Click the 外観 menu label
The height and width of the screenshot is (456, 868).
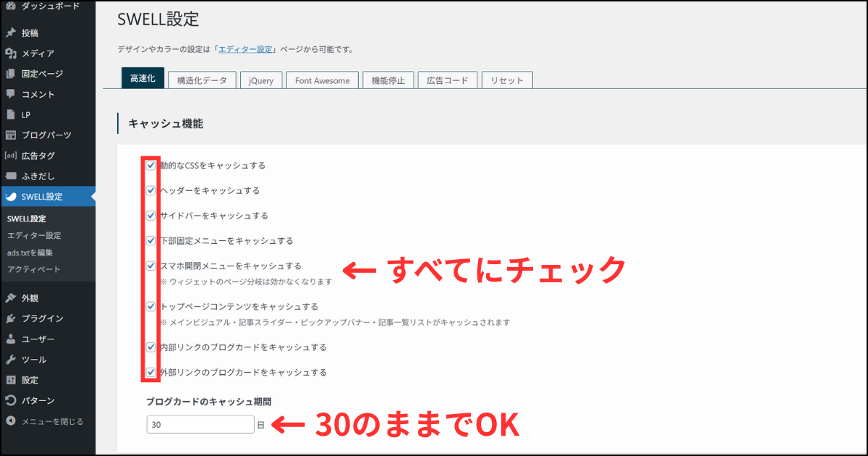[x=30, y=297]
